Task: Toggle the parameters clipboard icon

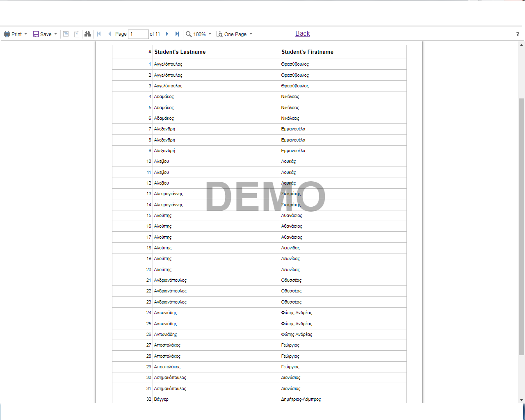Action: (x=77, y=34)
